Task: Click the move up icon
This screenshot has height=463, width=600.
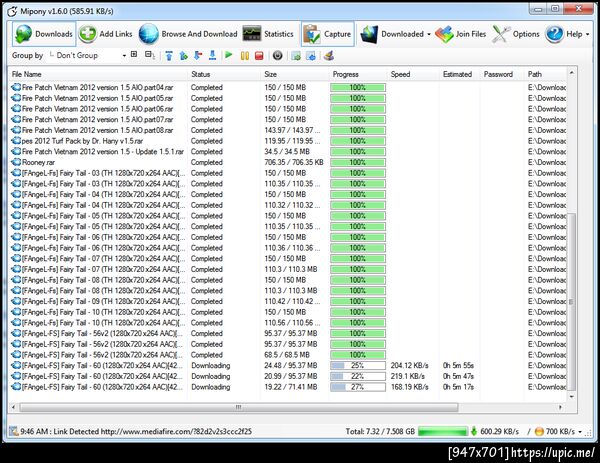Action: [184, 56]
